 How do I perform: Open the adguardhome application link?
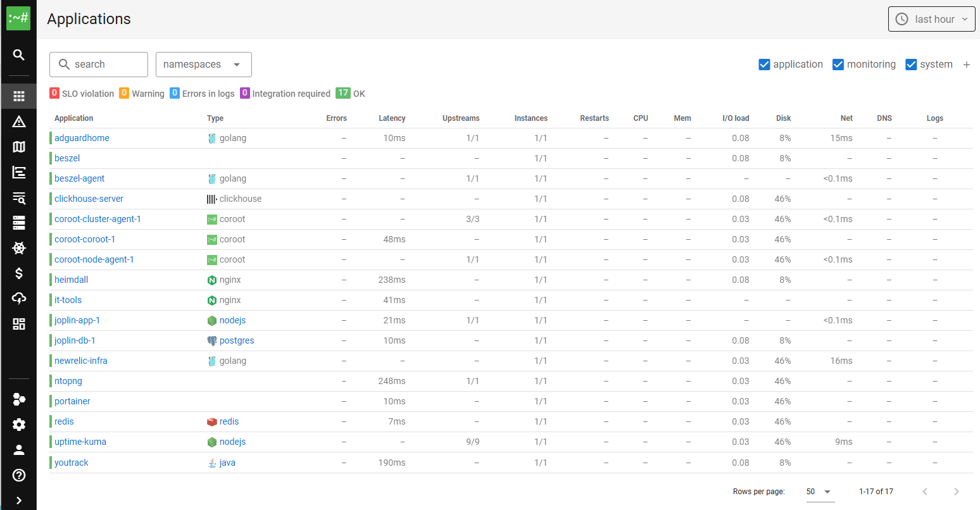tap(82, 137)
